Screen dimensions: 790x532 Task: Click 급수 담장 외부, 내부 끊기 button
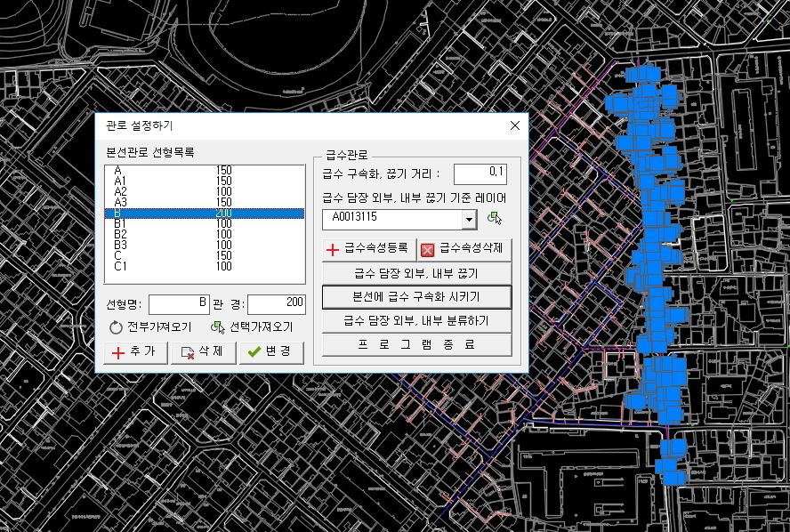click(416, 273)
